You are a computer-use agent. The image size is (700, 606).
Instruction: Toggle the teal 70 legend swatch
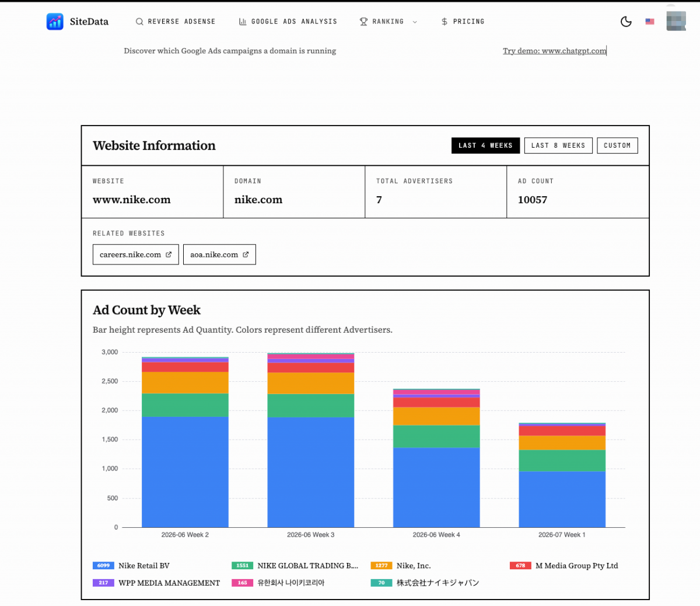point(381,583)
